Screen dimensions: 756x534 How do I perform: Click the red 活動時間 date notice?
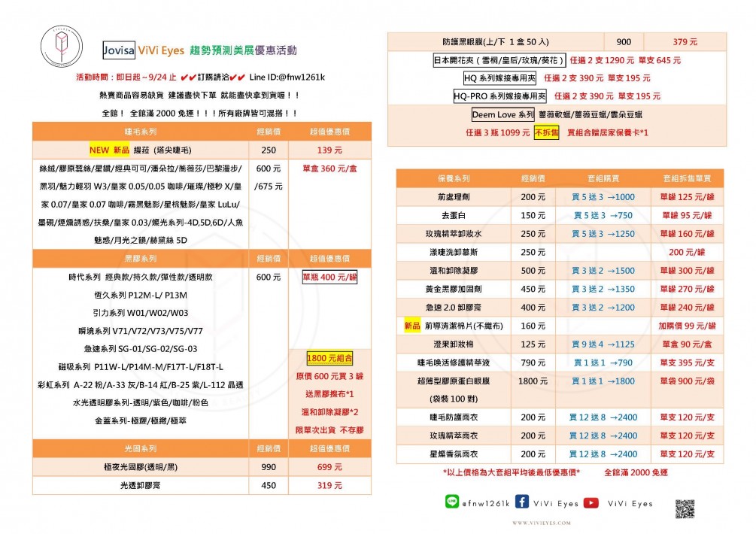[x=126, y=77]
